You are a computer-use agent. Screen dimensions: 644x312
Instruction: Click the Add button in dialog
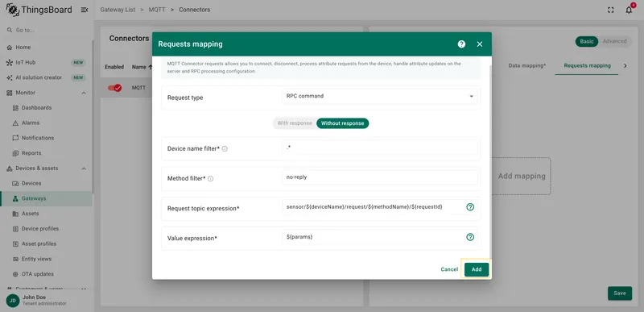(477, 269)
